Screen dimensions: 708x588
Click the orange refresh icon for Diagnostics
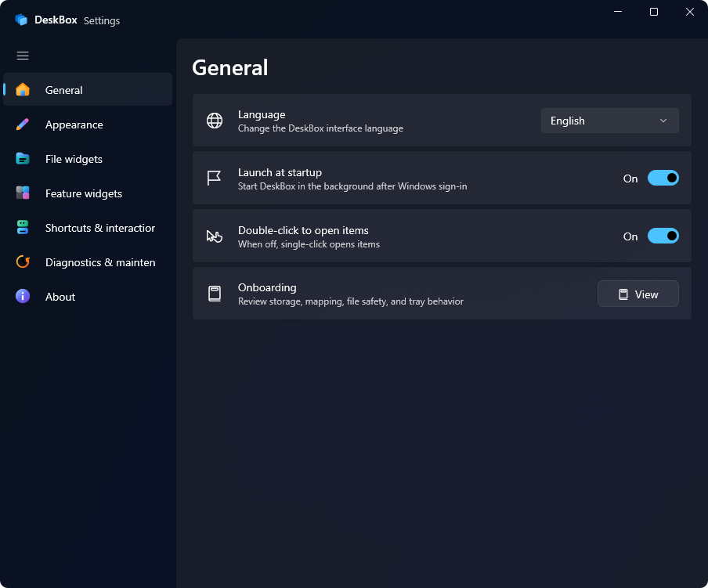point(23,262)
